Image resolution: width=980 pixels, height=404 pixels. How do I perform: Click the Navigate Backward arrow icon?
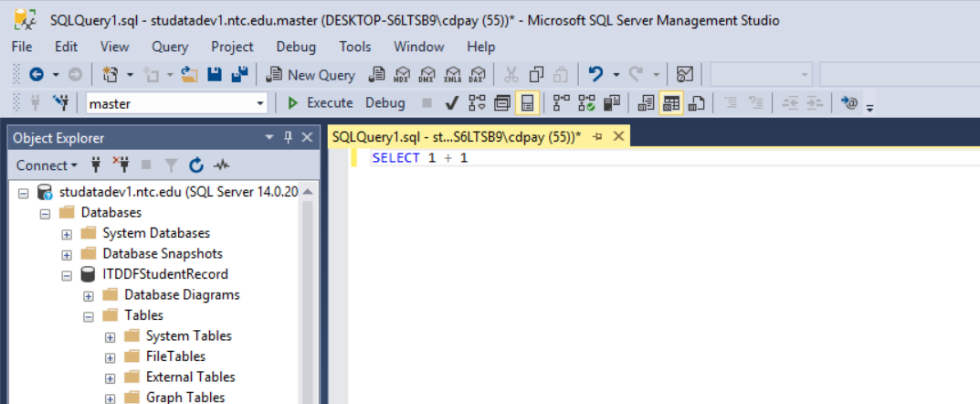coord(37,75)
